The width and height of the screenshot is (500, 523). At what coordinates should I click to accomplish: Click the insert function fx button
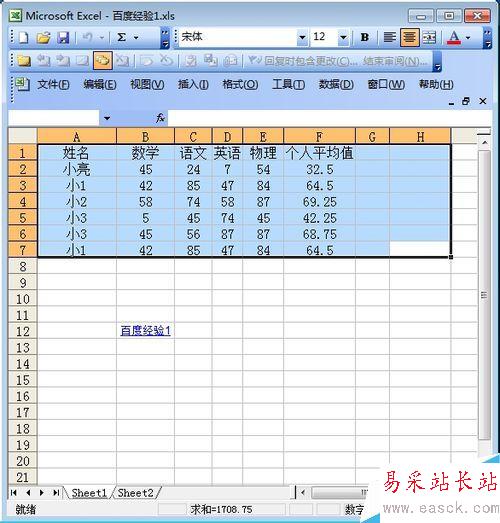click(x=160, y=118)
